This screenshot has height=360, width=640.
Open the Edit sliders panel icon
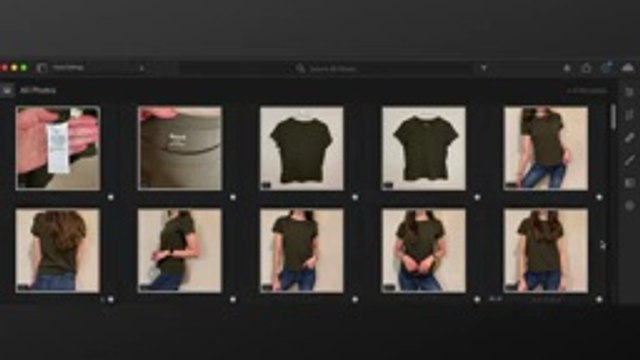[x=629, y=92]
